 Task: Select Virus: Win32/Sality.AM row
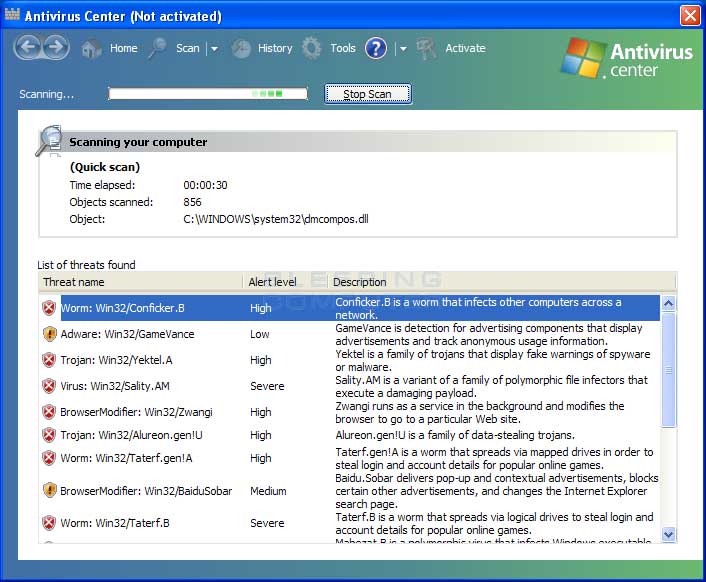[x=350, y=386]
